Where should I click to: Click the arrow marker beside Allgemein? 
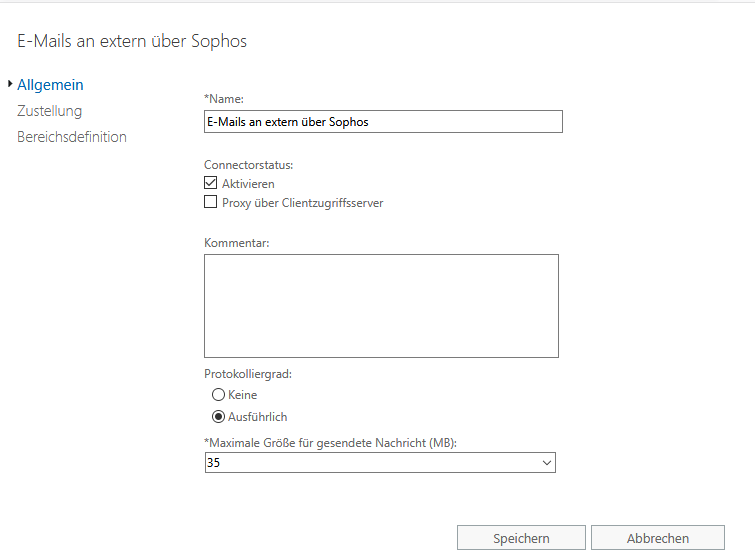pos(10,84)
